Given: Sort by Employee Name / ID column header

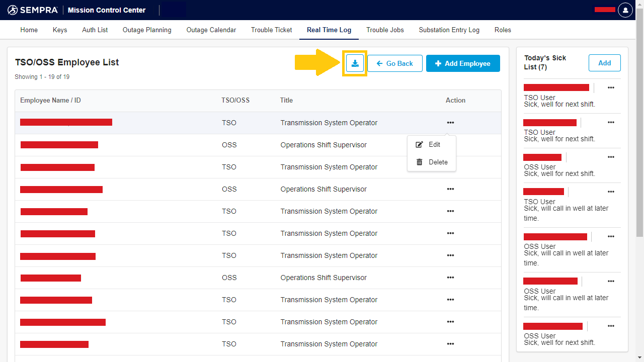Looking at the screenshot, I should coord(50,101).
